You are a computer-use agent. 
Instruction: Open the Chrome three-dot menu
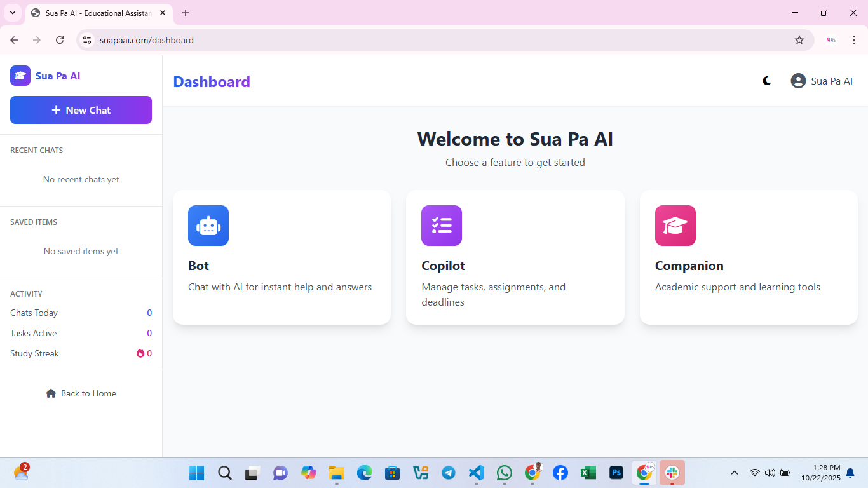point(854,40)
